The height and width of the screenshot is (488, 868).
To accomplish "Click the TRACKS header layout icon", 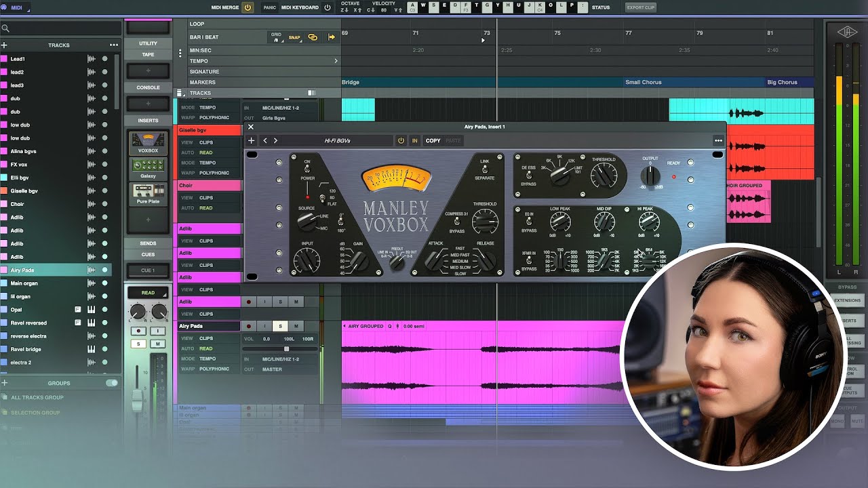I will [x=312, y=93].
